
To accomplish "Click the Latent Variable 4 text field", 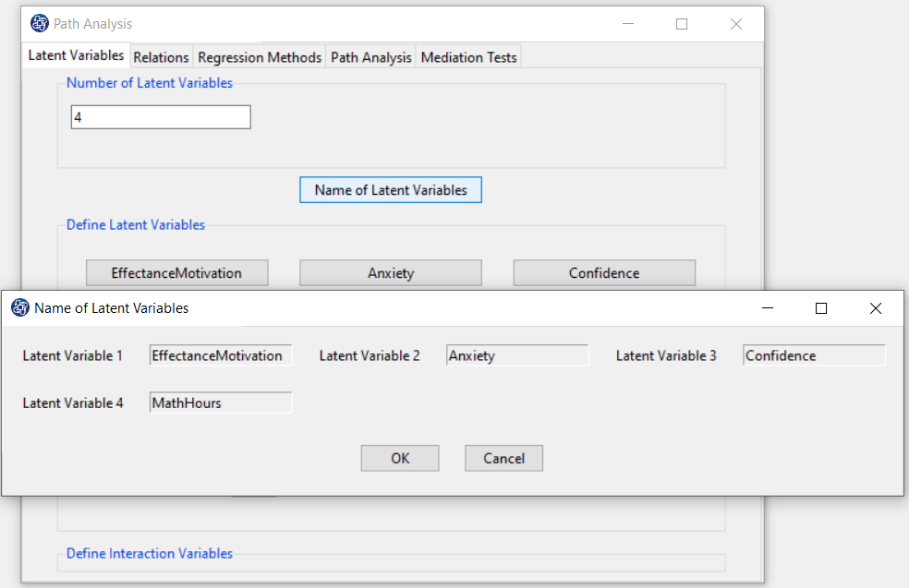I will tap(221, 402).
